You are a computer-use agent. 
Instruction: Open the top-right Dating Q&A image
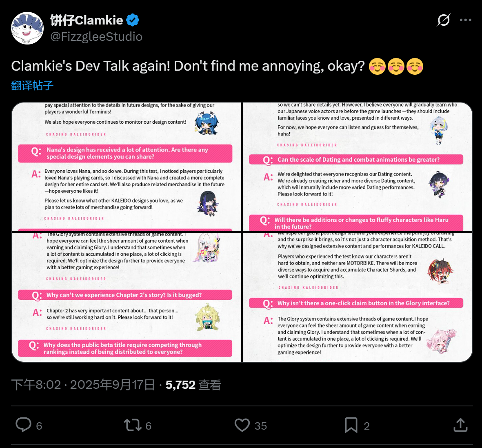[x=358, y=167]
